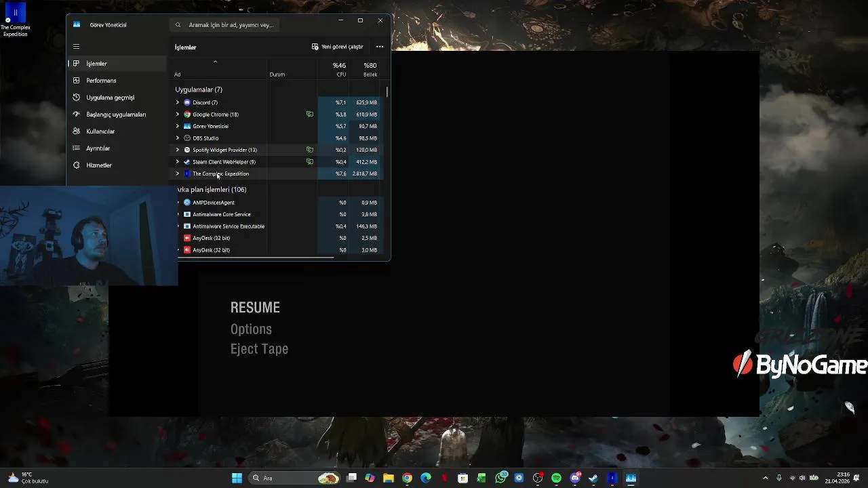Switch to Discord on the taskbar
The image size is (868, 488).
pos(575,478)
